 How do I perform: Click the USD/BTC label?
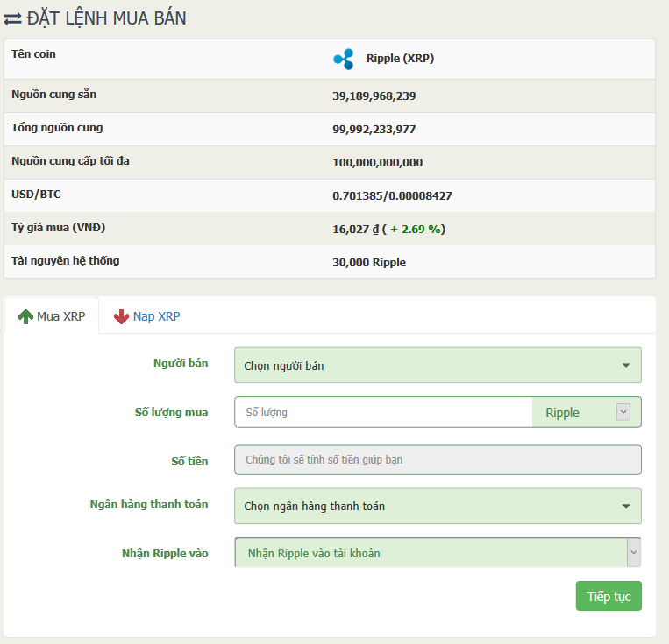pyautogui.click(x=36, y=195)
